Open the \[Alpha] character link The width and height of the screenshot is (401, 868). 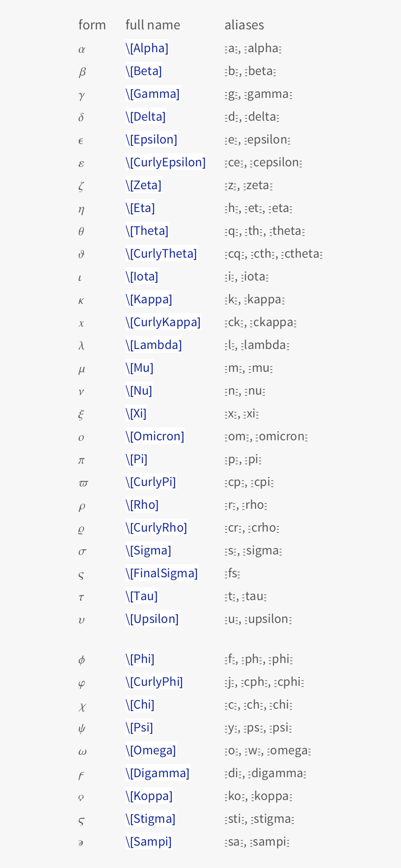tap(147, 48)
